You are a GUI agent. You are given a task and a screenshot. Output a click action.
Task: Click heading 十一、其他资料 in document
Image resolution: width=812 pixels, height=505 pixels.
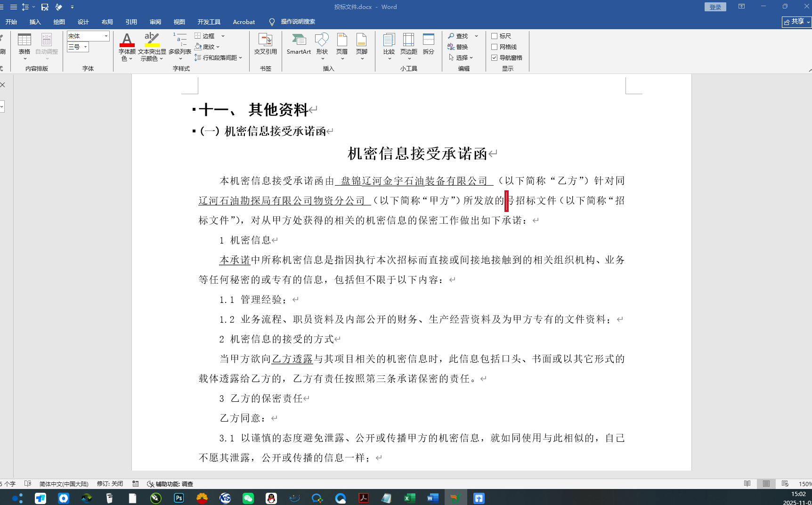tap(253, 110)
